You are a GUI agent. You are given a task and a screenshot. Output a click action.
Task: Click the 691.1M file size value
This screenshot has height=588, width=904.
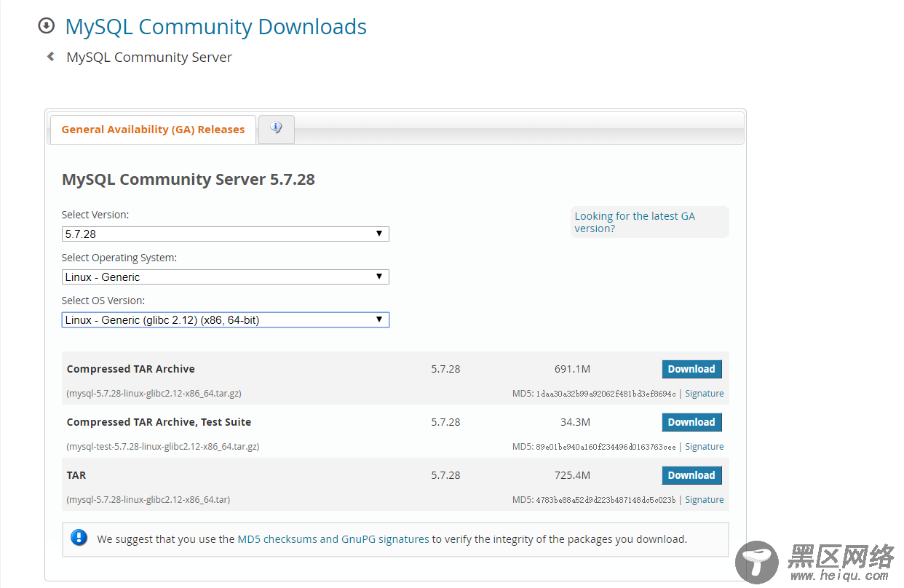(x=572, y=369)
